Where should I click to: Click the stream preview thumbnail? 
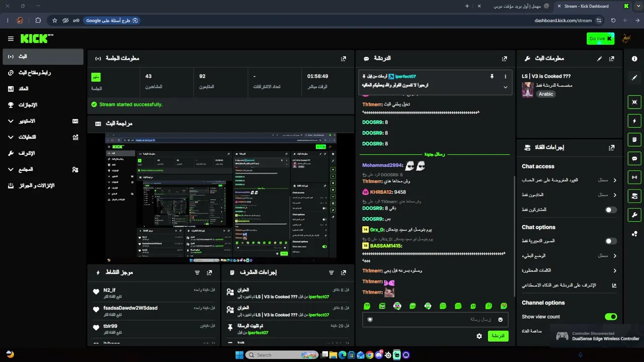click(x=220, y=198)
